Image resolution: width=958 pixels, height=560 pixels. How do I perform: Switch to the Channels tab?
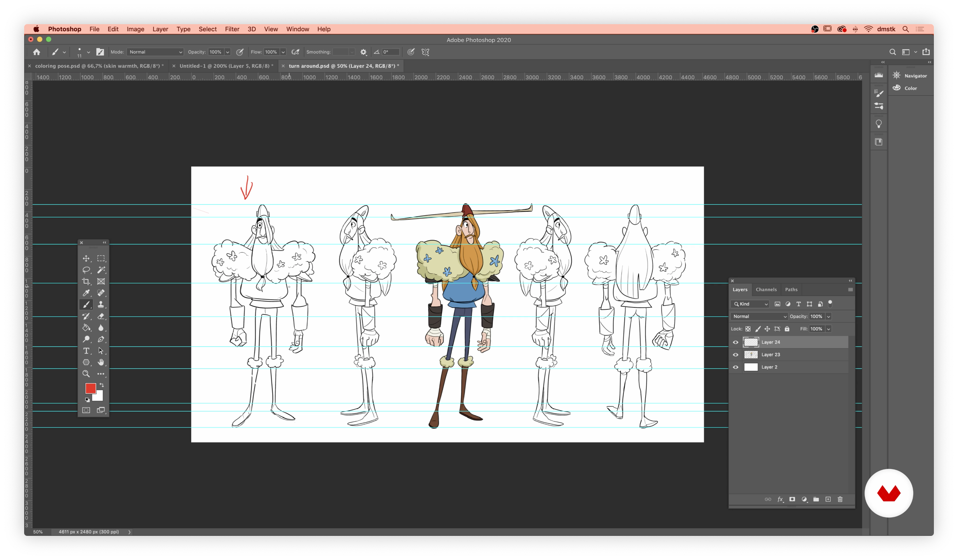766,289
